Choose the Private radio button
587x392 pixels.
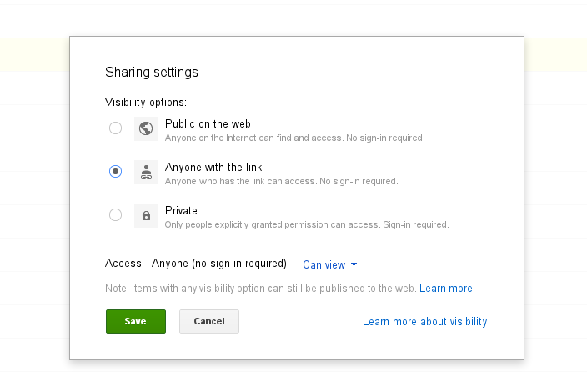coord(115,215)
